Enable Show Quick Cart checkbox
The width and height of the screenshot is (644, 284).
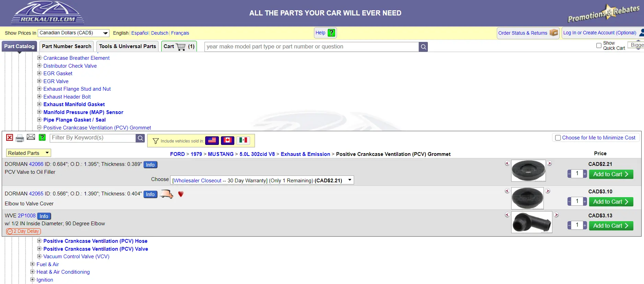599,45
